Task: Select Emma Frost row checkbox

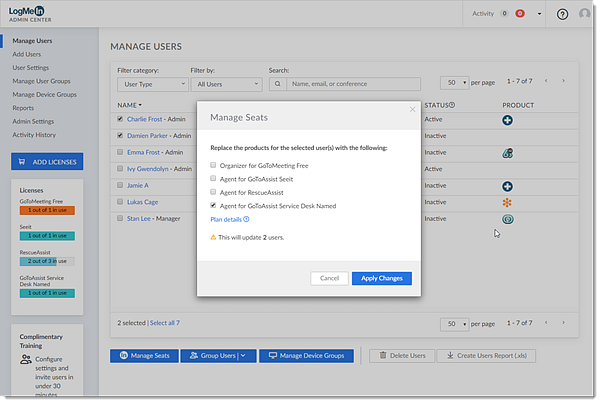Action: (120, 152)
